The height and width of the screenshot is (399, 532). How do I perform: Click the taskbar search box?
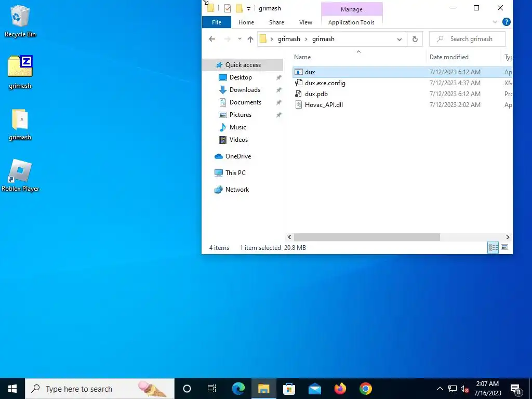[x=100, y=389]
